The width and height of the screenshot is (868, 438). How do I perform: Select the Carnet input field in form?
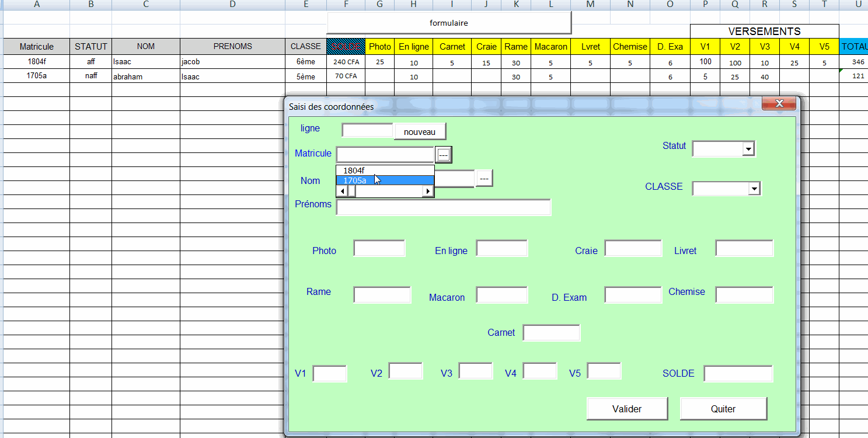(552, 333)
